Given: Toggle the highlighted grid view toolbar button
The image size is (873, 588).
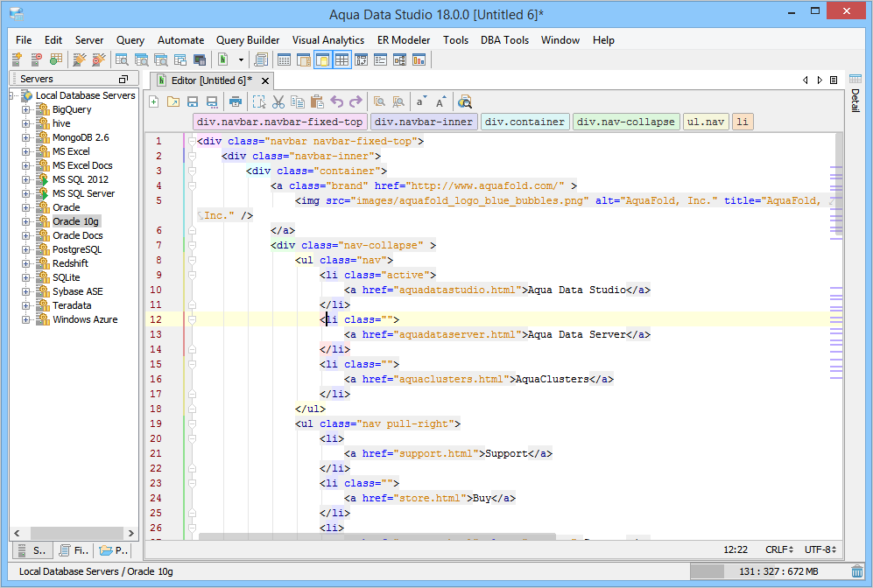Looking at the screenshot, I should [341, 59].
